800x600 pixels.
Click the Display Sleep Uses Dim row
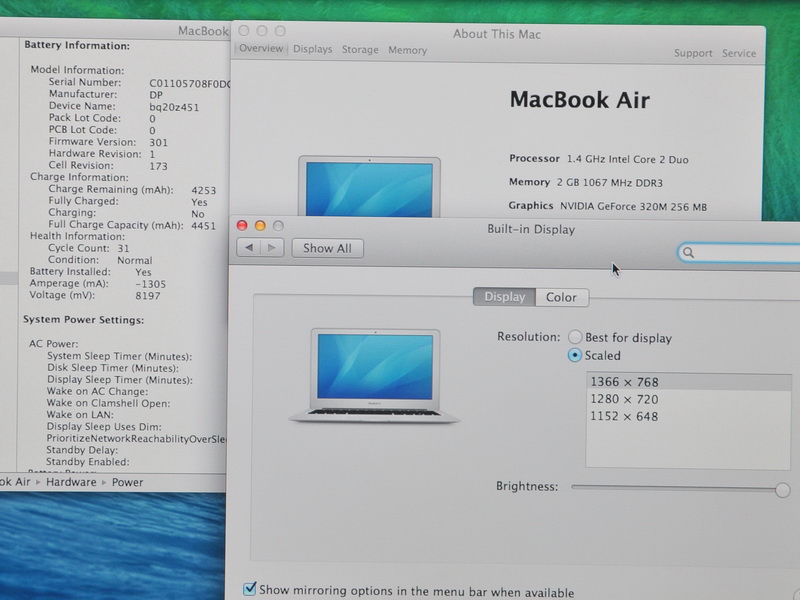pyautogui.click(x=104, y=427)
